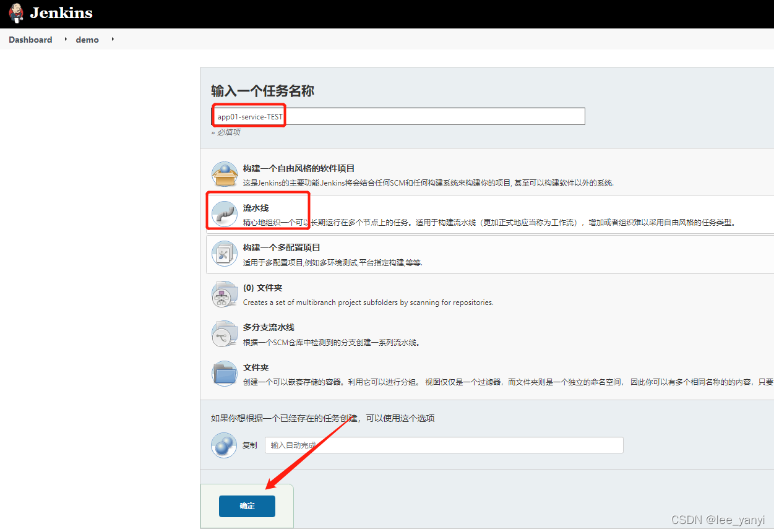
Task: Open the demo breadcrumb
Action: 87,40
